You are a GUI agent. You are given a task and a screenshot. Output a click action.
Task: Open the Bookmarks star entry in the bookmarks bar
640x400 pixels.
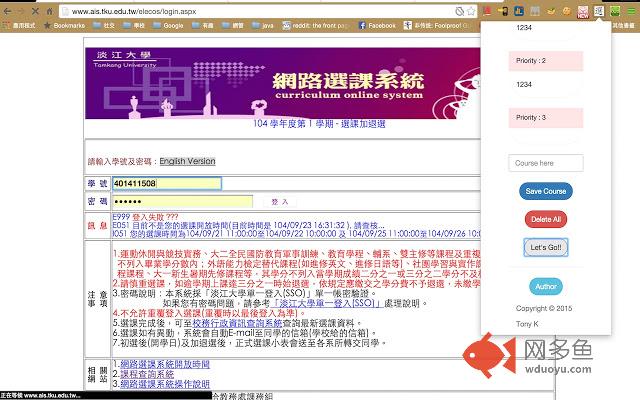pyautogui.click(x=64, y=25)
